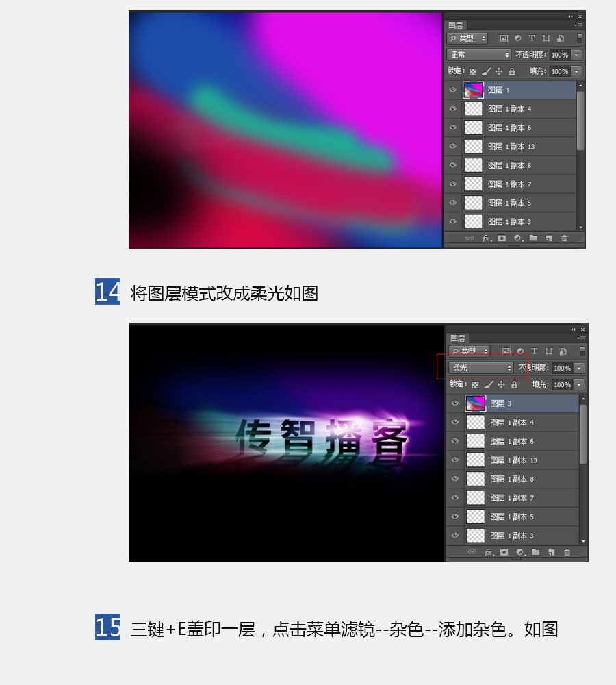The height and width of the screenshot is (685, 616).
Task: Toggle visibility of 图层 1 副本 7 in upper panel
Action: [x=452, y=184]
